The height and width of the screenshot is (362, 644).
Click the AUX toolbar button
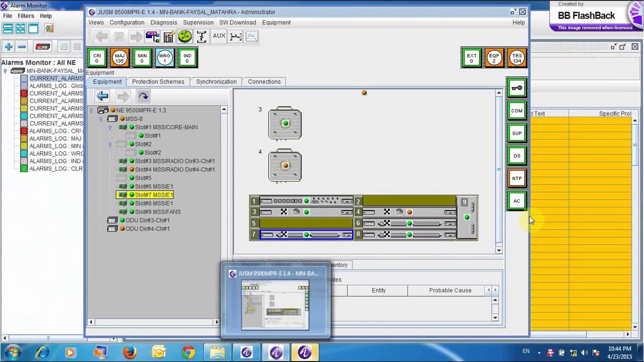(x=219, y=36)
